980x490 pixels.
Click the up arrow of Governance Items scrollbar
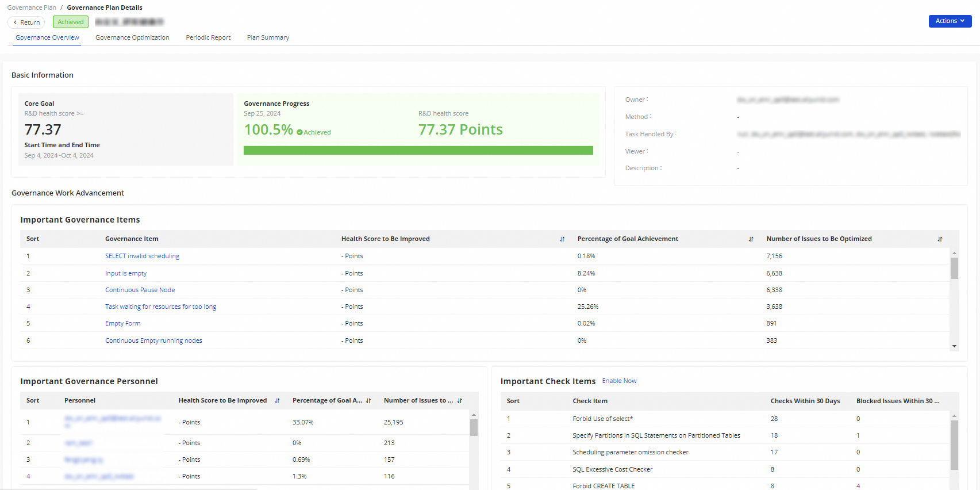click(954, 253)
